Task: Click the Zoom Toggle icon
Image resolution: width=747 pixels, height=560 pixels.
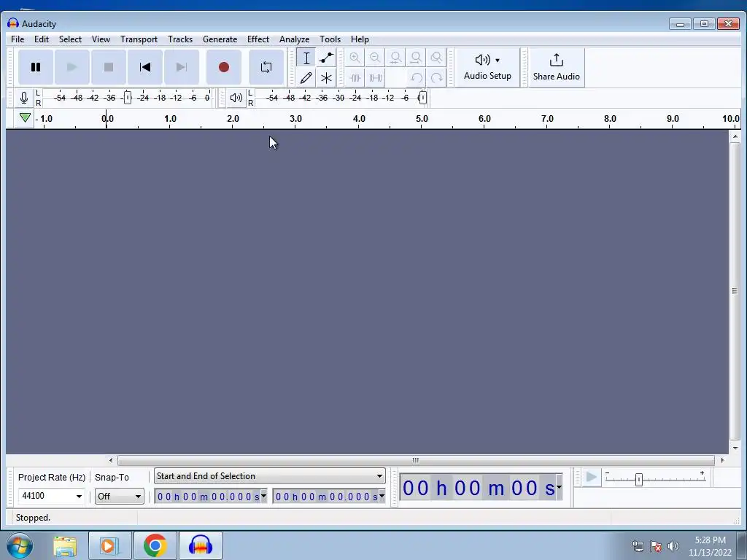Action: coord(436,58)
